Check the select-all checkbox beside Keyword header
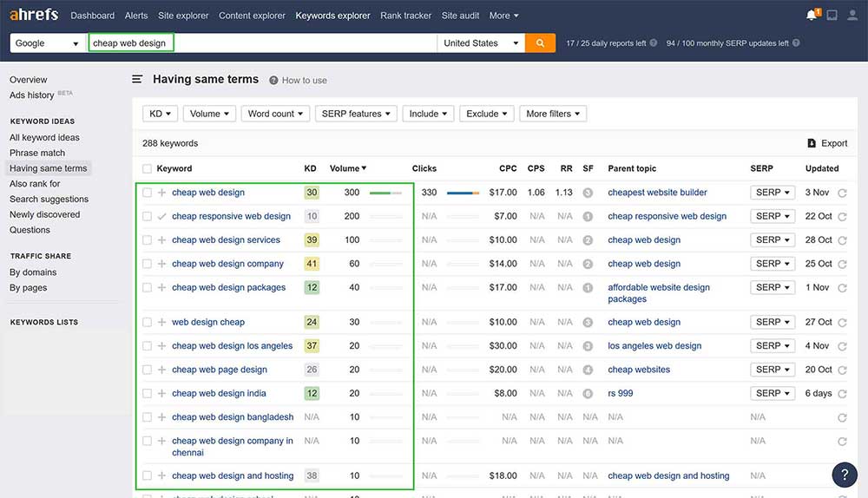This screenshot has height=498, width=868. coord(147,169)
